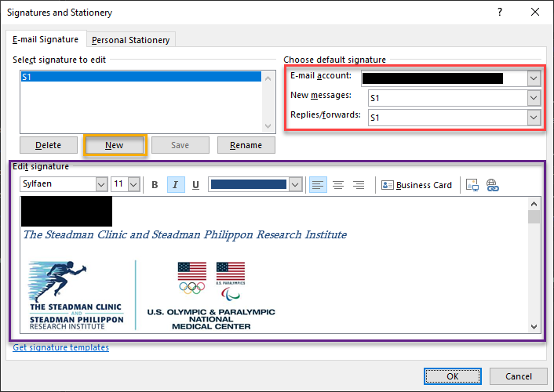Open the help question mark
Viewport: 554px width, 392px height.
point(500,12)
